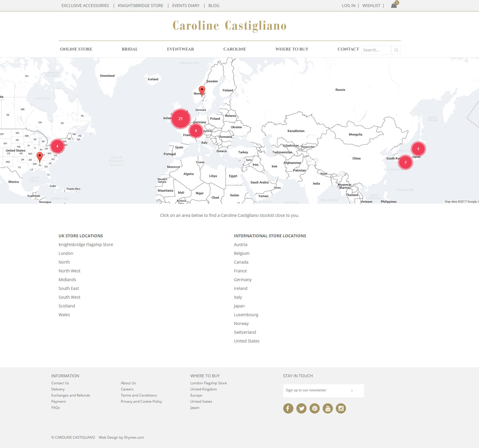
Task: Select France international location
Action: tap(240, 271)
